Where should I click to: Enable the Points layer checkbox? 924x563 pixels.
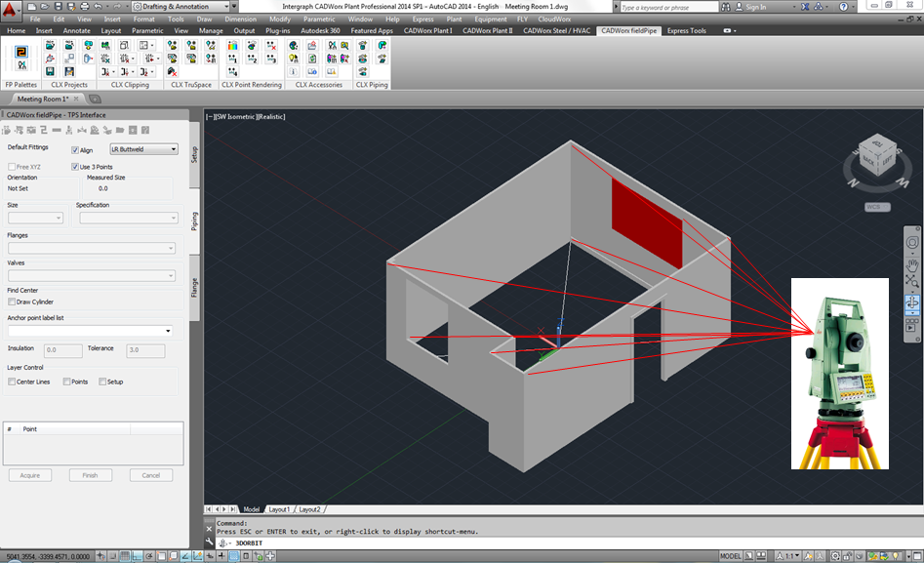tap(66, 382)
